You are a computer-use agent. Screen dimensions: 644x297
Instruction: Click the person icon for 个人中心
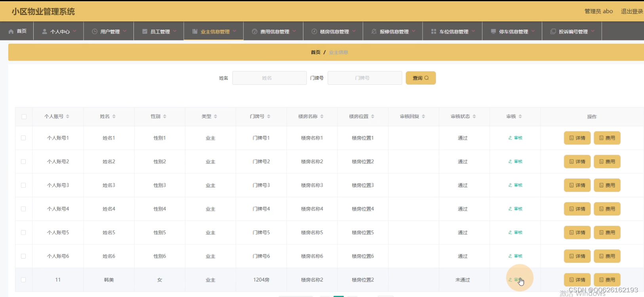click(45, 31)
